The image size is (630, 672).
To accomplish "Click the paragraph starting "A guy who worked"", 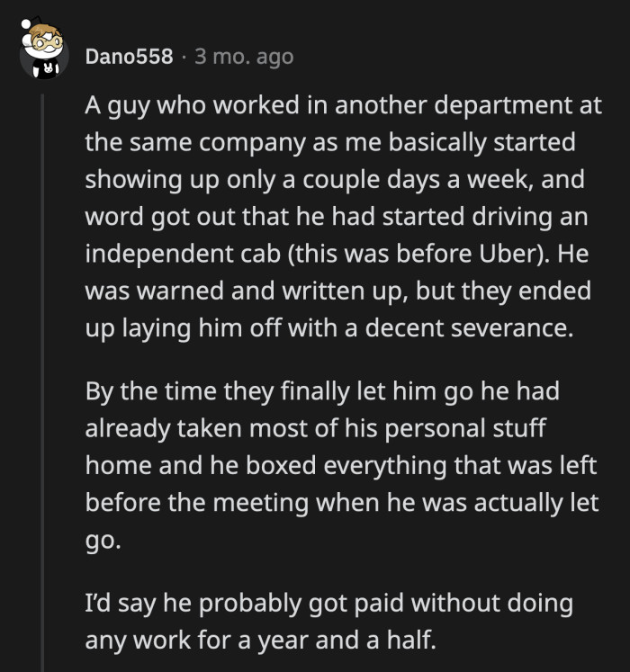I will pyautogui.click(x=342, y=216).
